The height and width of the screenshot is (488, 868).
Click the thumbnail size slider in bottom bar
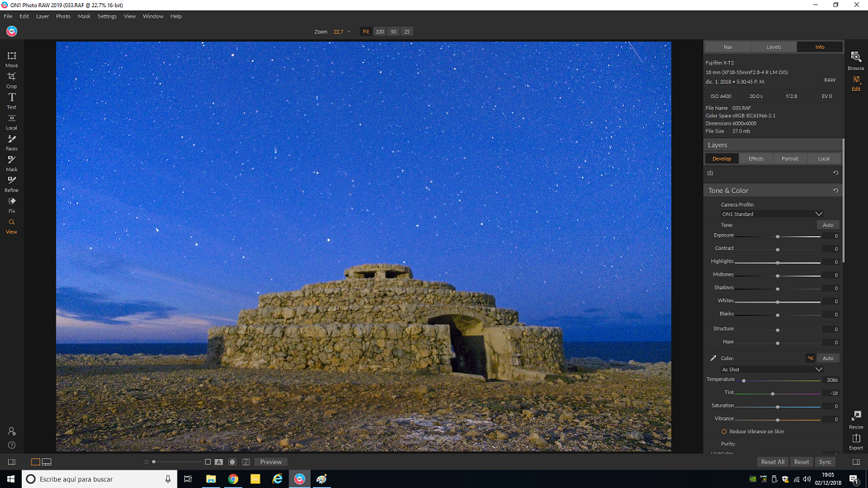(x=176, y=462)
